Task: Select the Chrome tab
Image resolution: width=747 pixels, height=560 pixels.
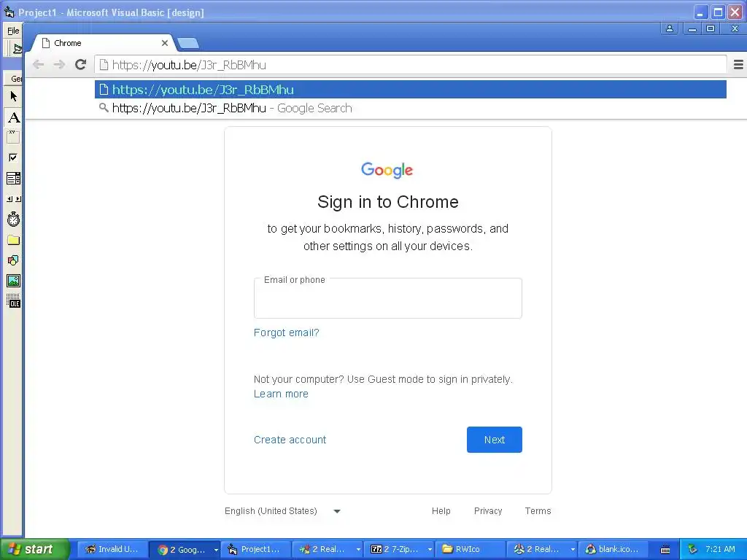Action: coord(103,43)
